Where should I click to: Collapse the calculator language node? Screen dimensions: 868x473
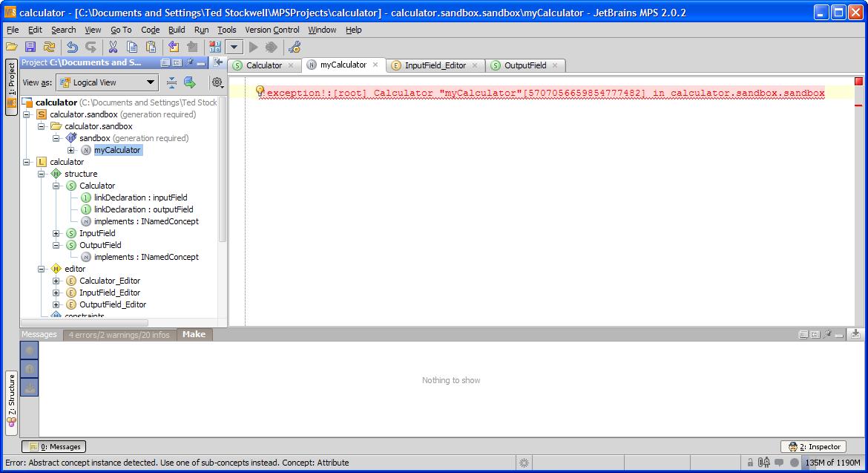pyautogui.click(x=27, y=163)
